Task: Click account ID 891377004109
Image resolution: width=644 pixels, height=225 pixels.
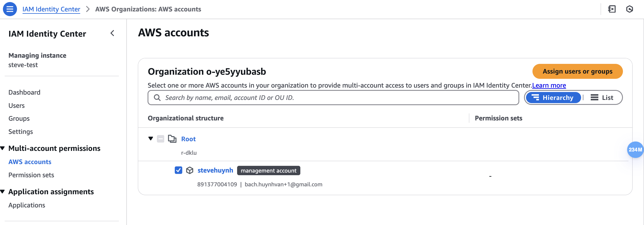Action: [x=217, y=184]
